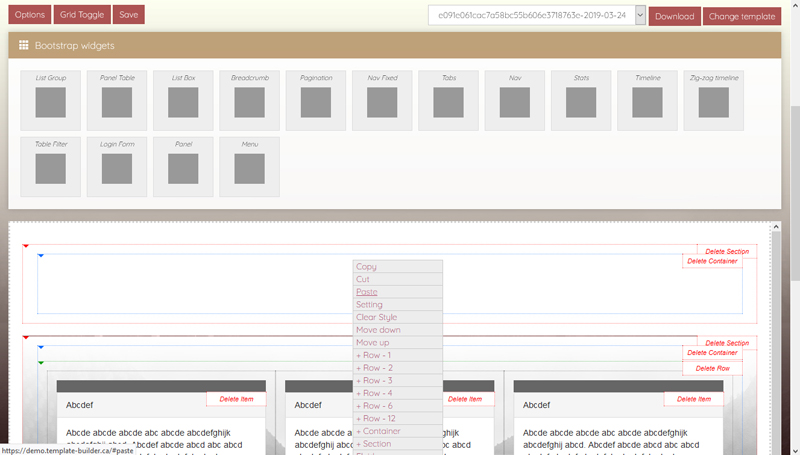Click the green triangle row marker
800x455 pixels.
click(x=40, y=362)
